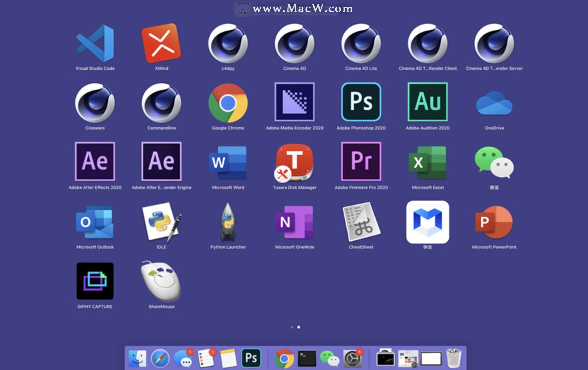Open OneDrive cloud app

(x=494, y=103)
